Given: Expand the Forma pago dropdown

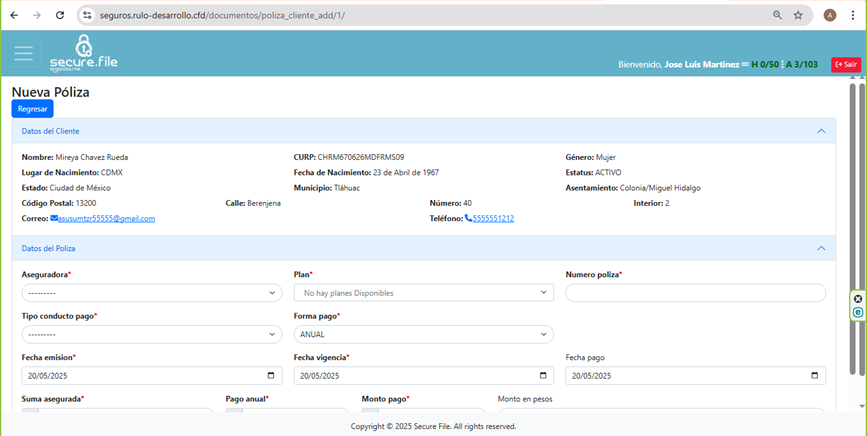Looking at the screenshot, I should 423,334.
